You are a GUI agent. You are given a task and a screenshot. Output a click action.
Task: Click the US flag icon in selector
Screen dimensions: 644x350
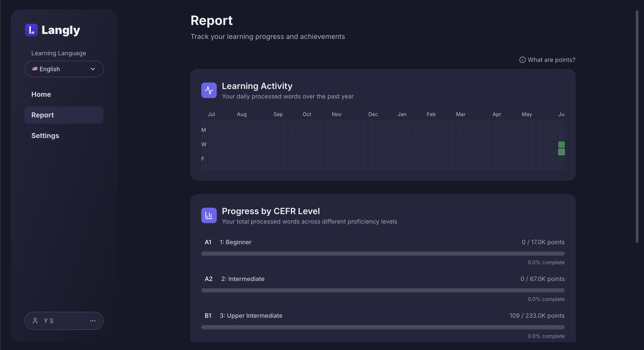[x=35, y=69]
